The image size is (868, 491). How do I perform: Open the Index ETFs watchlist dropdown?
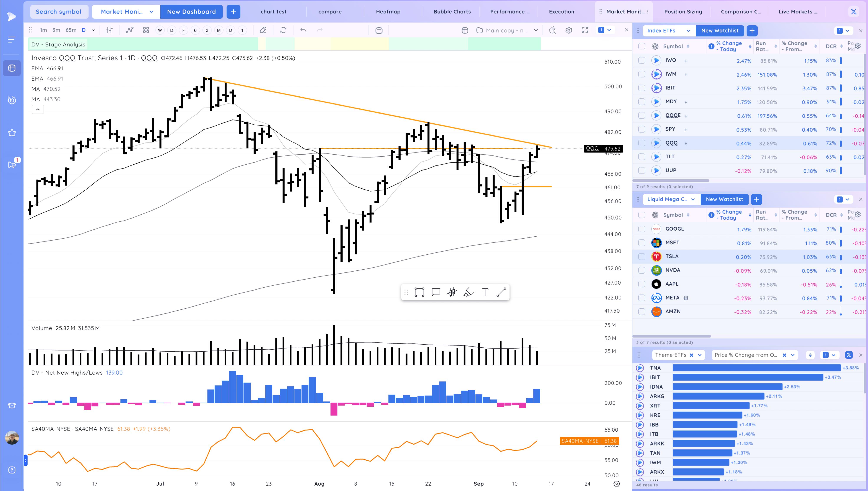tap(688, 31)
